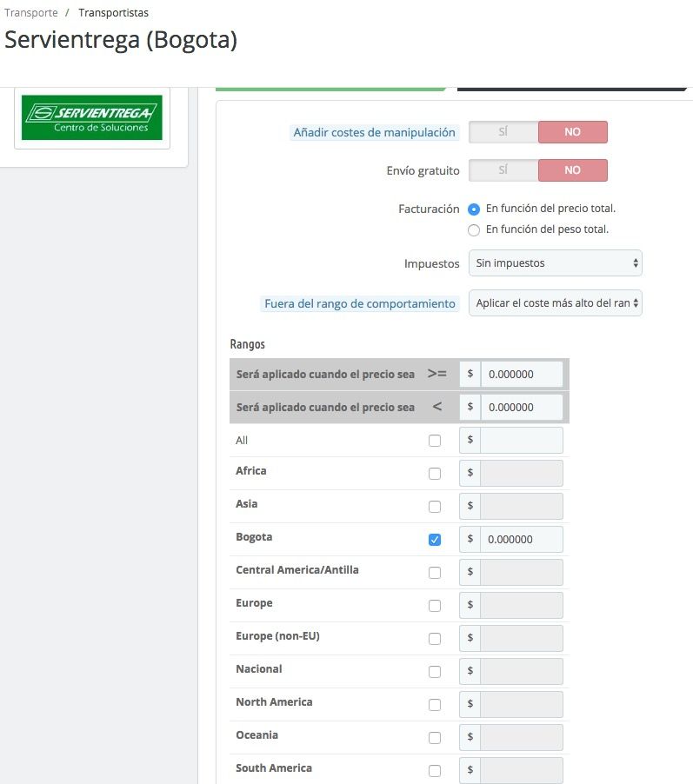
Task: Set Envío gratuito to NO
Action: coord(572,170)
